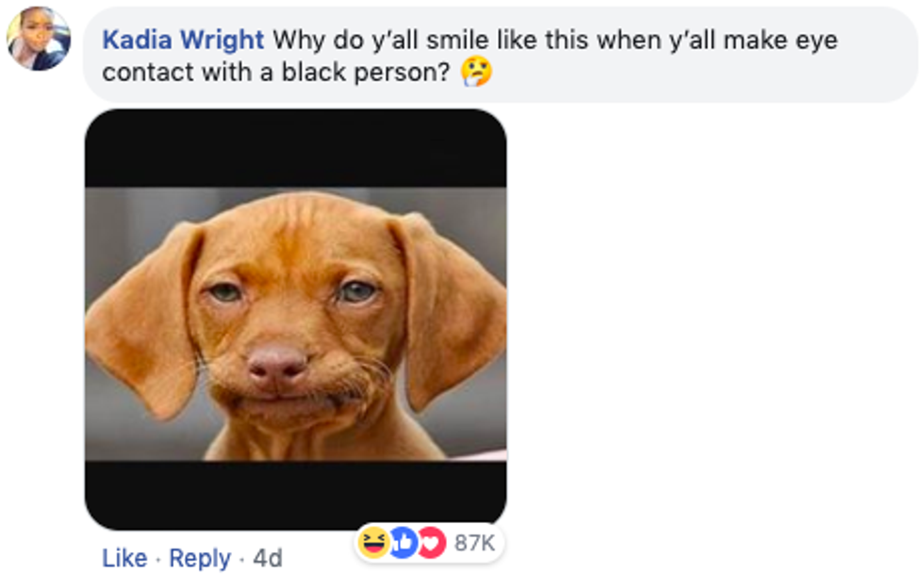The width and height of the screenshot is (924, 574).
Task: Click the puppy's pink nose in photo
Action: pos(276,363)
